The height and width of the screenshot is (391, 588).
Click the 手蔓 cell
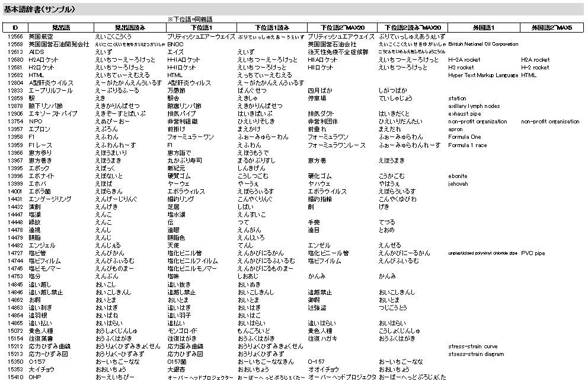pyautogui.click(x=314, y=222)
